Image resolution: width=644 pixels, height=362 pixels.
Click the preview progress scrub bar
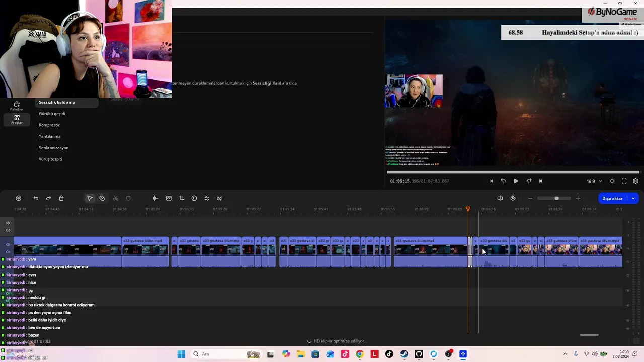tap(513, 172)
